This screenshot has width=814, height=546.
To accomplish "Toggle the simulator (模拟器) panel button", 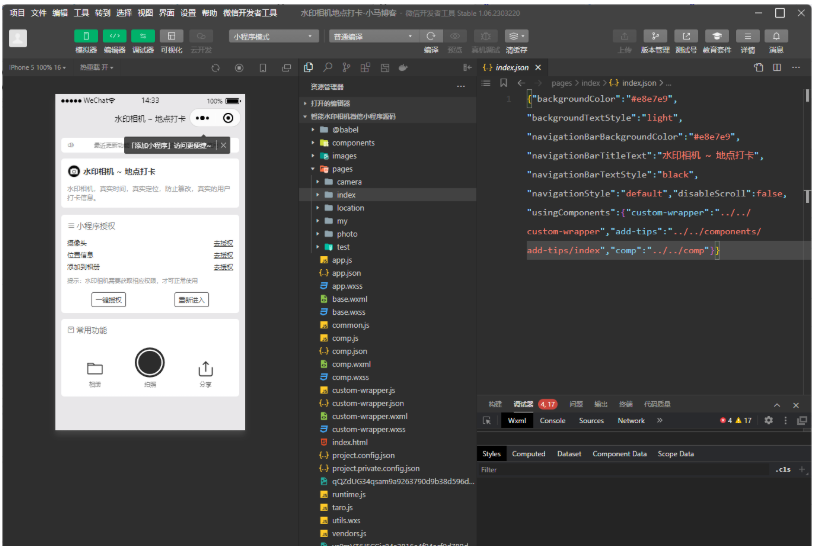I will pyautogui.click(x=87, y=36).
